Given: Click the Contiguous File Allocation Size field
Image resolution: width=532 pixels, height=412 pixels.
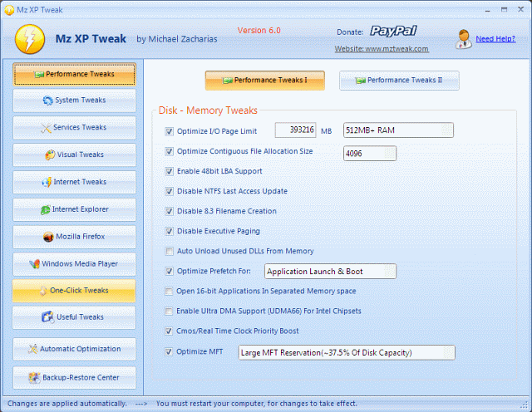Looking at the screenshot, I should coord(369,153).
